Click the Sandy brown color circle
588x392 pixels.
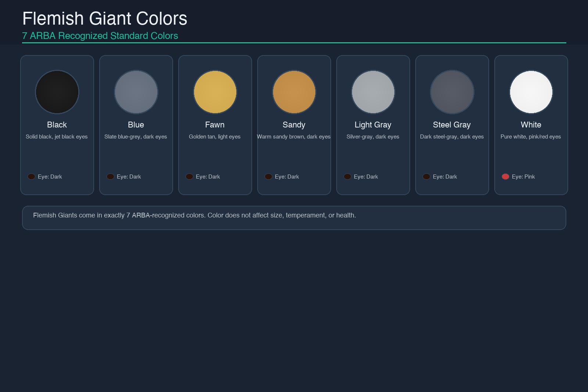pos(294,92)
